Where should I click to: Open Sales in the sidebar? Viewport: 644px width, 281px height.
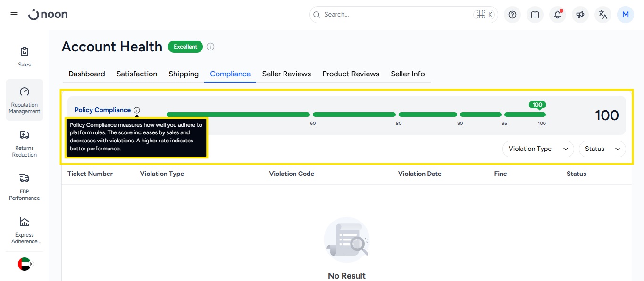(x=25, y=57)
